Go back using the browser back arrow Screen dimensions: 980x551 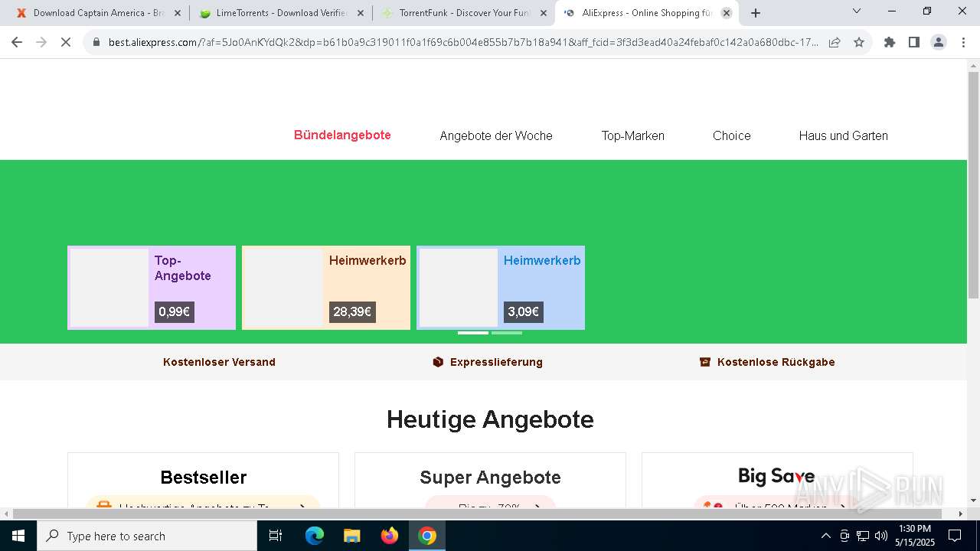pos(17,42)
